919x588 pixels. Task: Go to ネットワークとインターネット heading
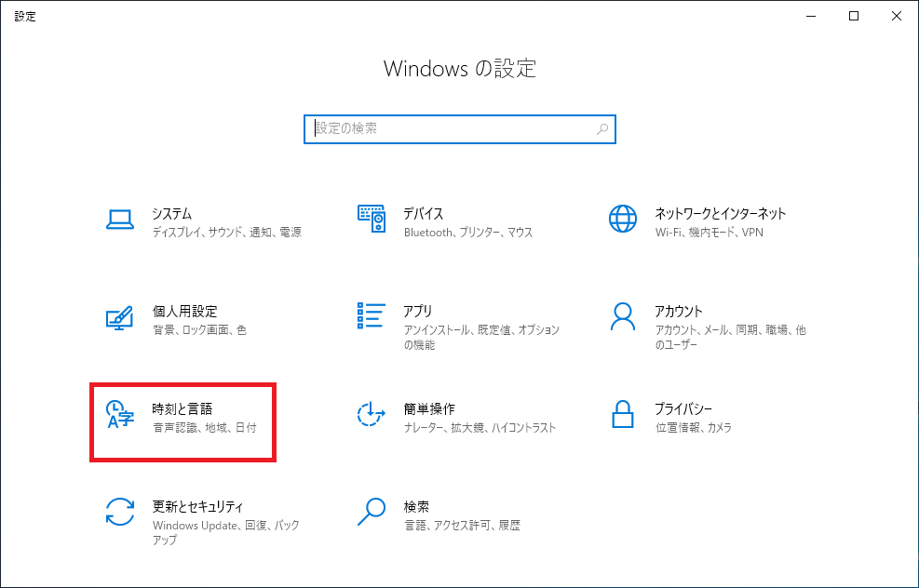(720, 213)
